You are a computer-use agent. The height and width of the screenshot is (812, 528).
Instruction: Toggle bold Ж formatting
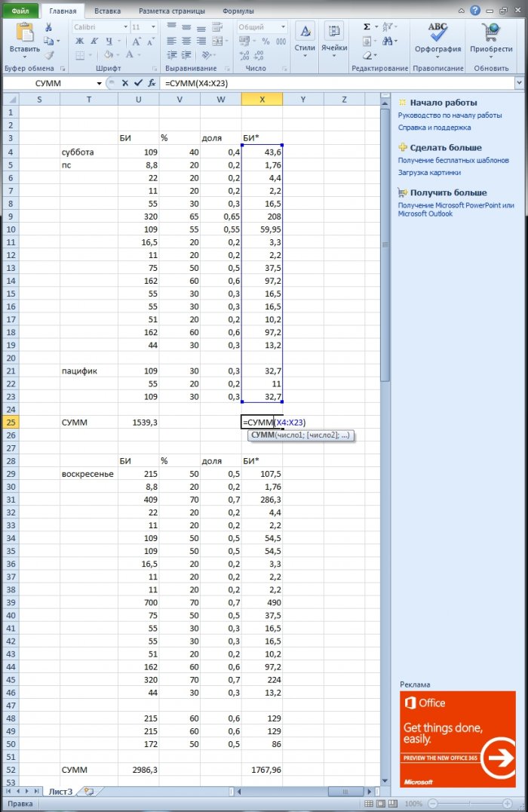pyautogui.click(x=79, y=41)
